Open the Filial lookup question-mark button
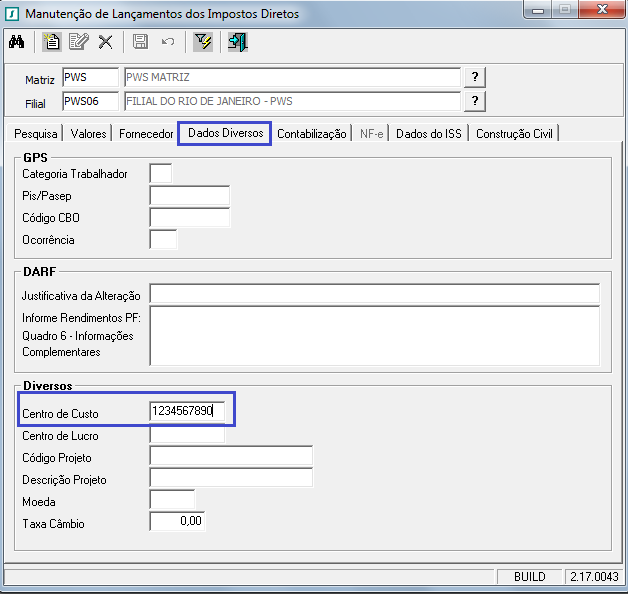 tap(474, 101)
